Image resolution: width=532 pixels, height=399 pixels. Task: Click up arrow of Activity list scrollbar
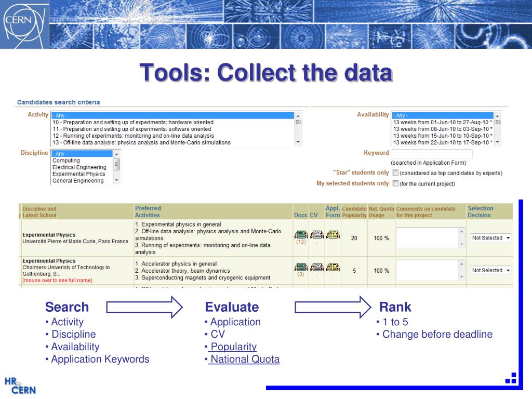298,115
